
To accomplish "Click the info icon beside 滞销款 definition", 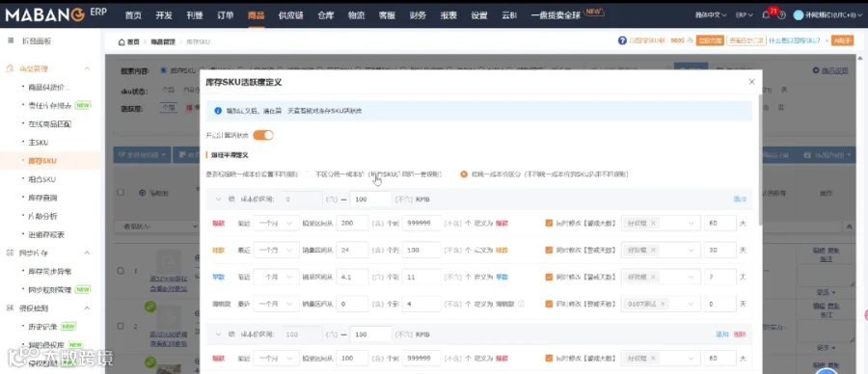I will coord(521,304).
